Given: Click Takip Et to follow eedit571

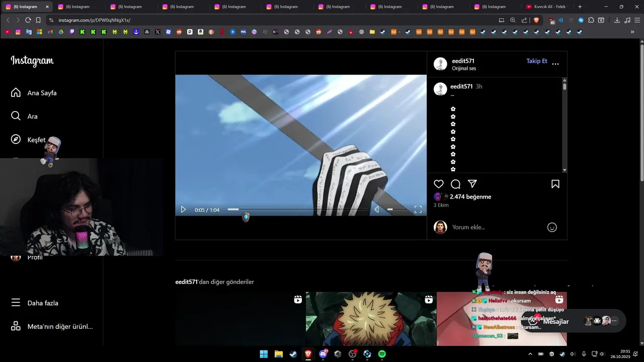Looking at the screenshot, I should tap(536, 61).
